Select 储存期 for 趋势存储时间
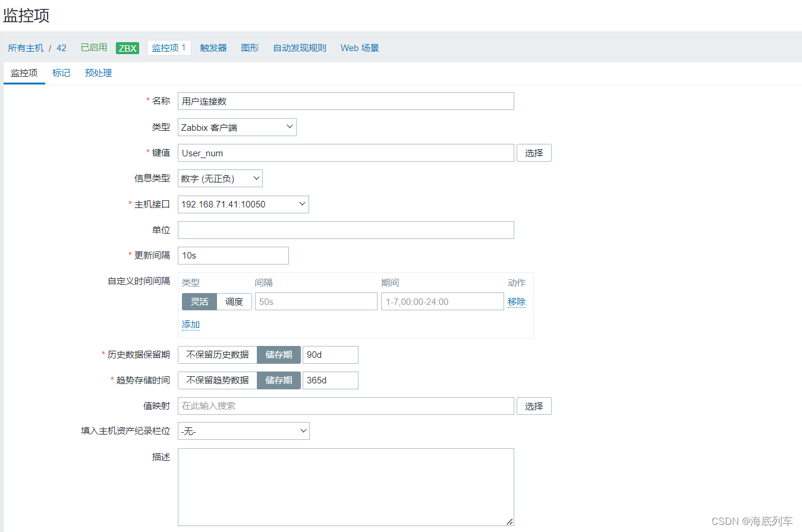Screen dimensions: 802x532 [x=279, y=380]
